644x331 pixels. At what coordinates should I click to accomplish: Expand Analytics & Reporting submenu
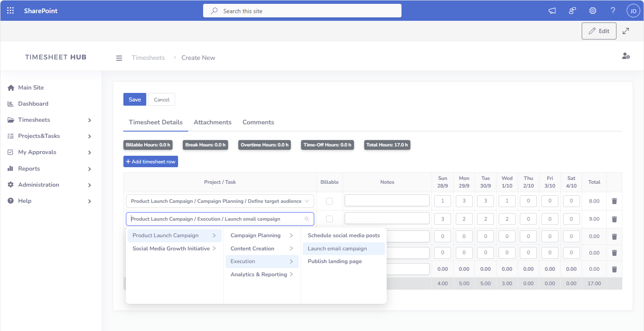click(262, 275)
